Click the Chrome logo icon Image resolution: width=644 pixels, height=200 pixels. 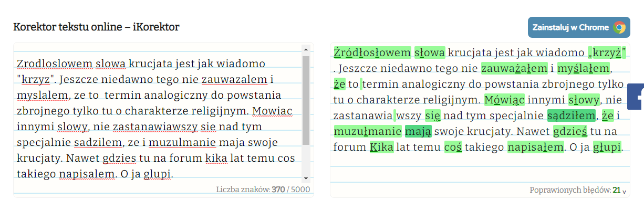[x=619, y=27]
